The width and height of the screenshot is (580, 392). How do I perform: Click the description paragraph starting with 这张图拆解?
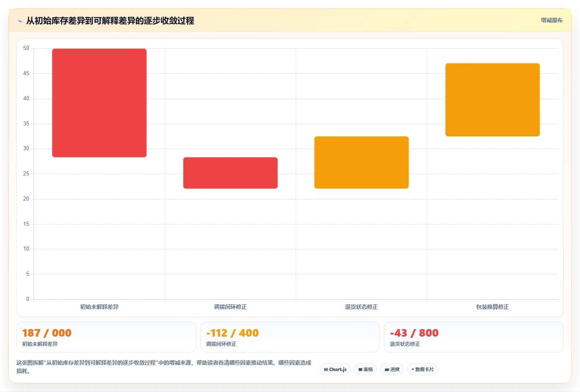[164, 367]
